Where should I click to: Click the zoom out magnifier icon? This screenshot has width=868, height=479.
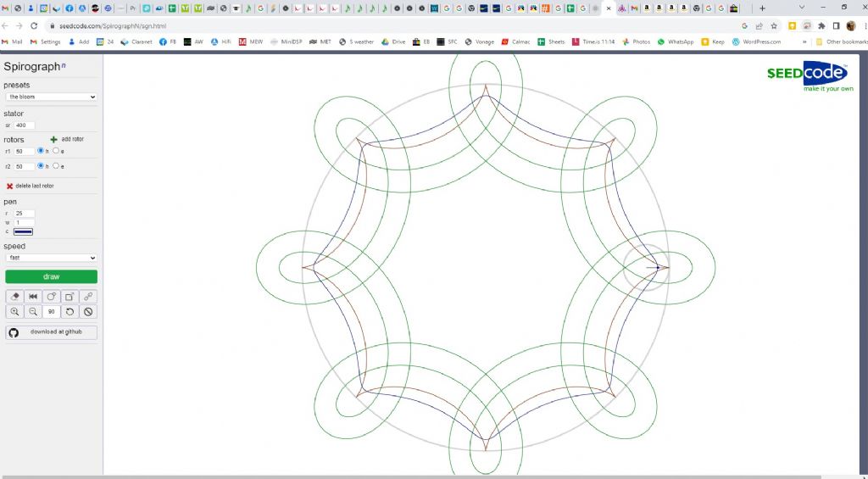[x=33, y=312]
